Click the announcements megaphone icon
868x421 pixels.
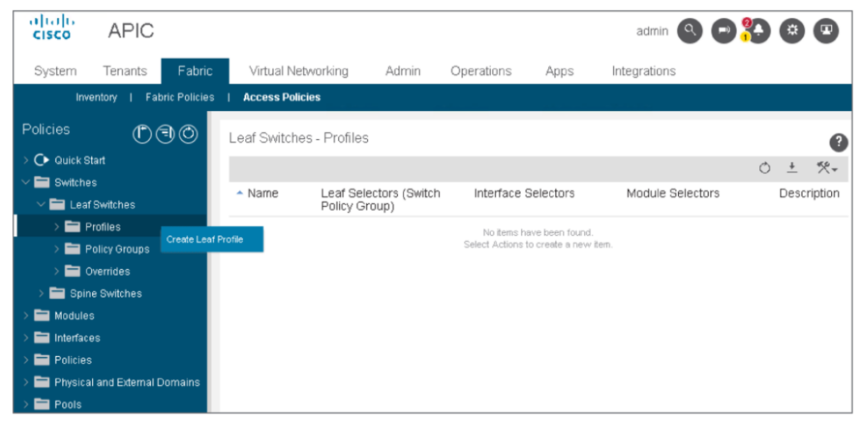click(724, 31)
